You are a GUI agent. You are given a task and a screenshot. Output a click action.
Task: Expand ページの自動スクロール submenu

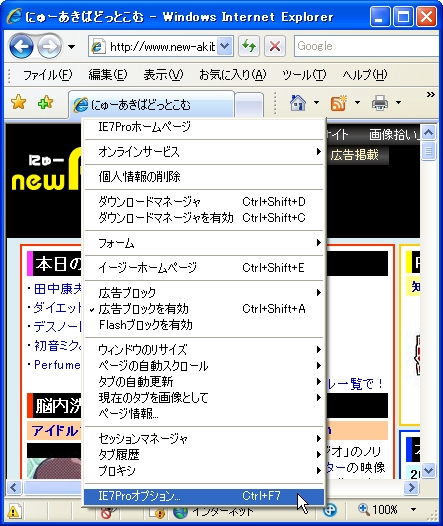pyautogui.click(x=204, y=366)
